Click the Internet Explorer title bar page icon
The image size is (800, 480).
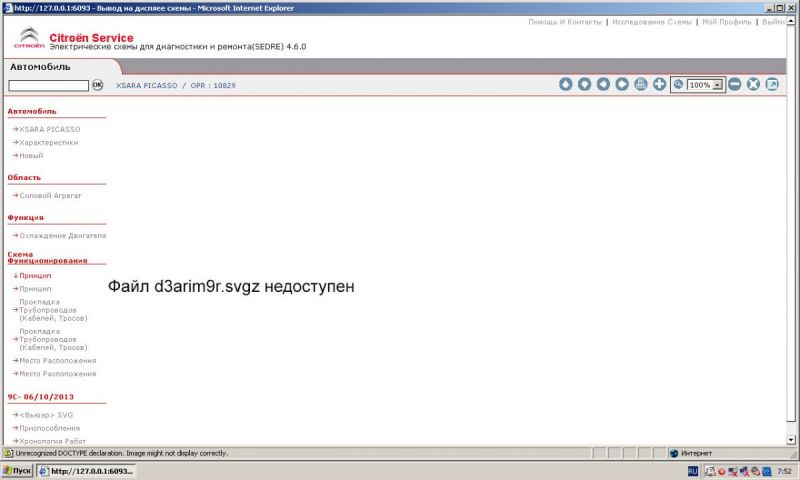click(8, 8)
